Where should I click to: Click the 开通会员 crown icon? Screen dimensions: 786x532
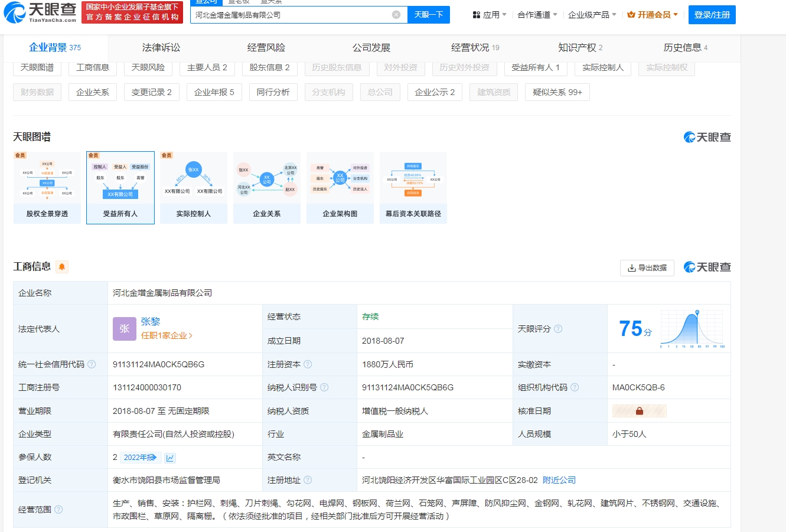click(631, 15)
